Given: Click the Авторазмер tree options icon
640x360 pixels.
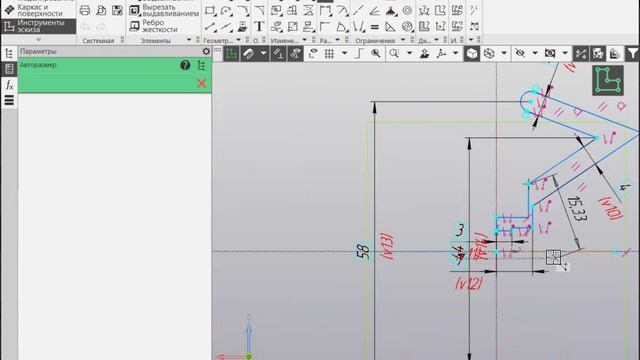Looking at the screenshot, I should click(x=201, y=65).
